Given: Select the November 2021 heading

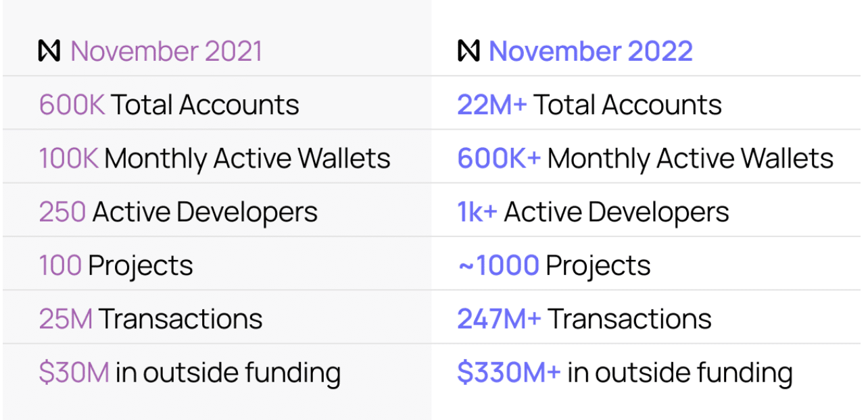Looking at the screenshot, I should click(166, 51).
